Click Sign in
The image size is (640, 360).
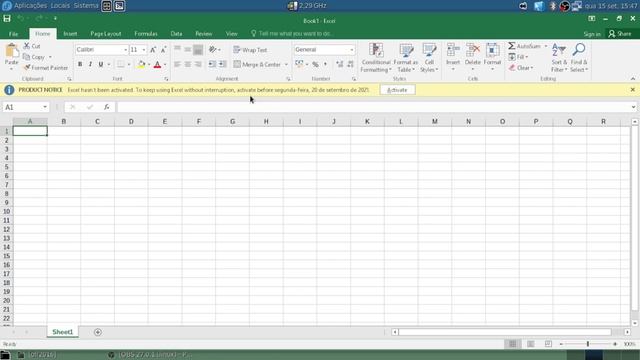click(x=592, y=34)
